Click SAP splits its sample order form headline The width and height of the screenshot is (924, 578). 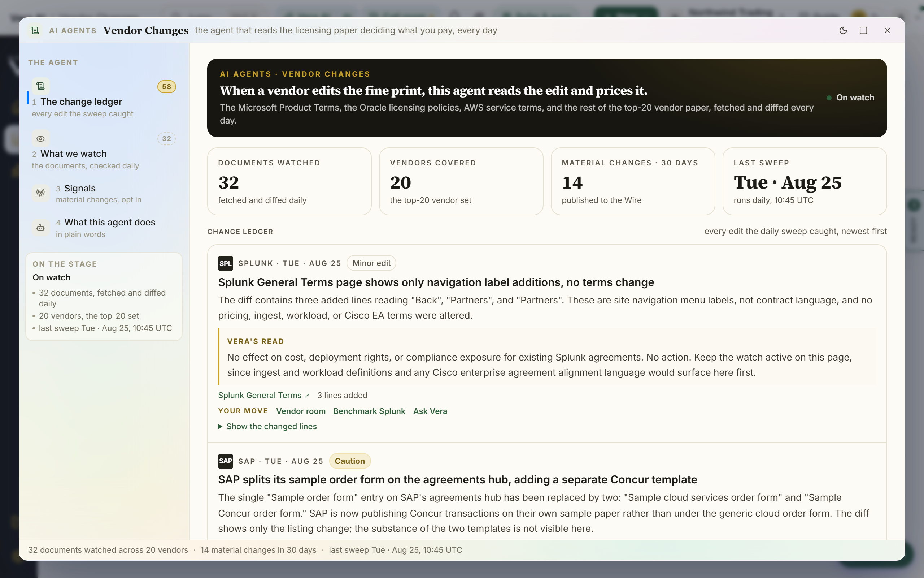[x=457, y=480]
